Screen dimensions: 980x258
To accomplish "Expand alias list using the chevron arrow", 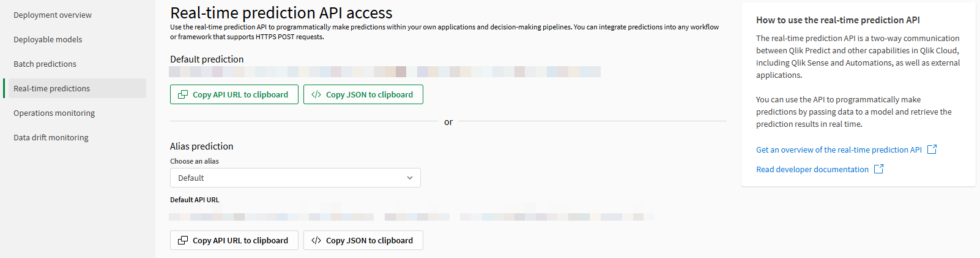I will tap(410, 178).
